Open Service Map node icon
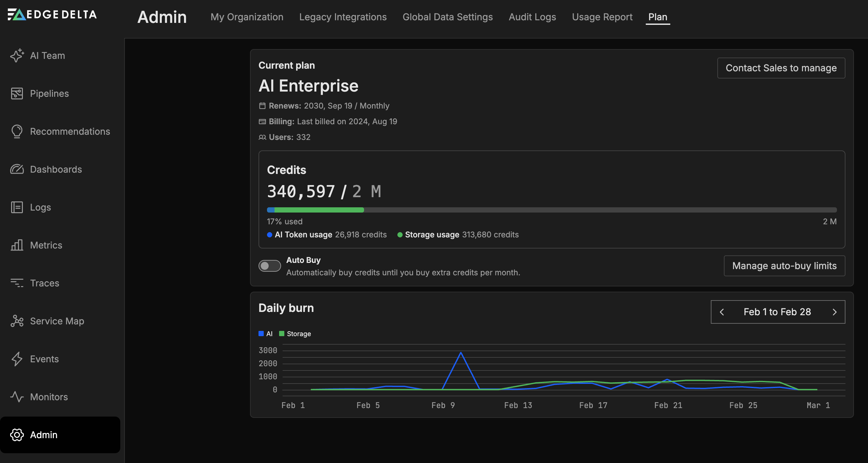The width and height of the screenshot is (868, 463). (x=17, y=321)
